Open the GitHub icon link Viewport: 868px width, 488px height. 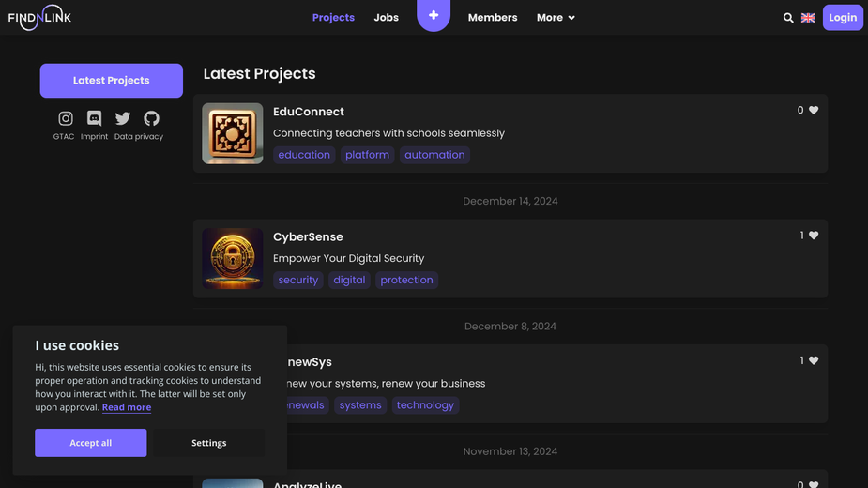coord(151,118)
